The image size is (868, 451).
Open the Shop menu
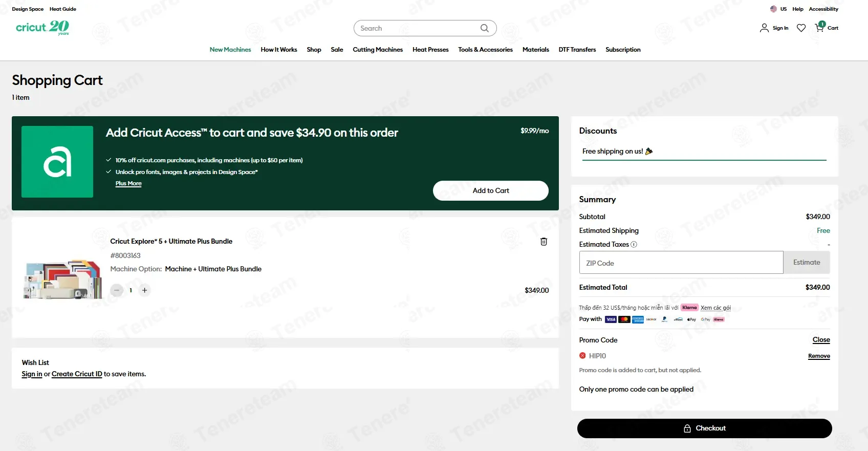pos(314,50)
